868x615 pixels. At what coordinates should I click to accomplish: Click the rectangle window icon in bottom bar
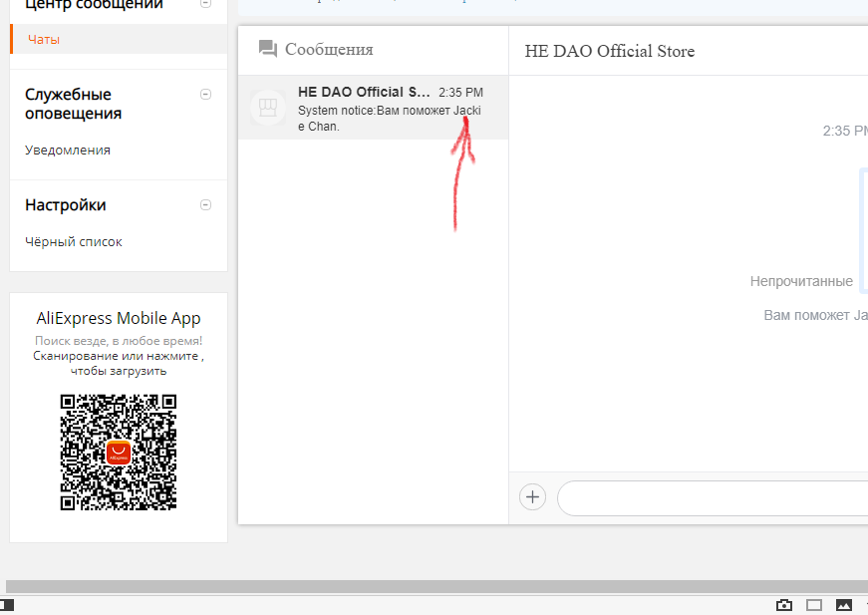coord(814,605)
